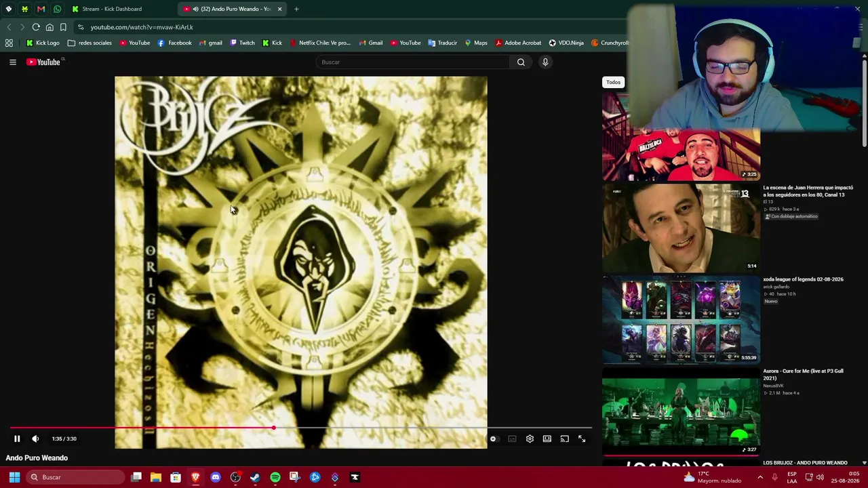Open the video player settings gear
Screen dimensions: 868x488
[530, 439]
